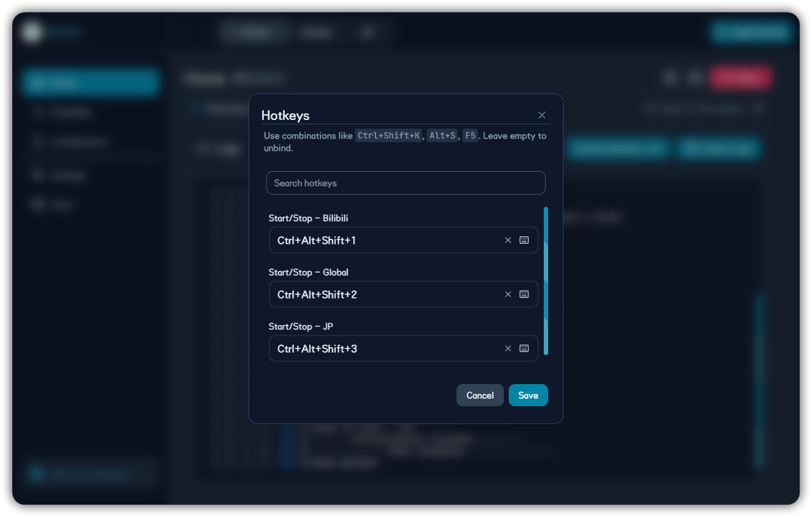Viewport: 812px width, 517px height.
Task: Record keys for Start/Stop – JP
Action: [524, 348]
